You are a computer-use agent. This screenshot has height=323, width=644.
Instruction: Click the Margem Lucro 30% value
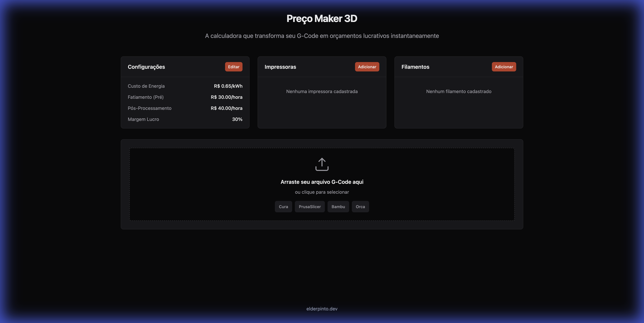tap(237, 119)
